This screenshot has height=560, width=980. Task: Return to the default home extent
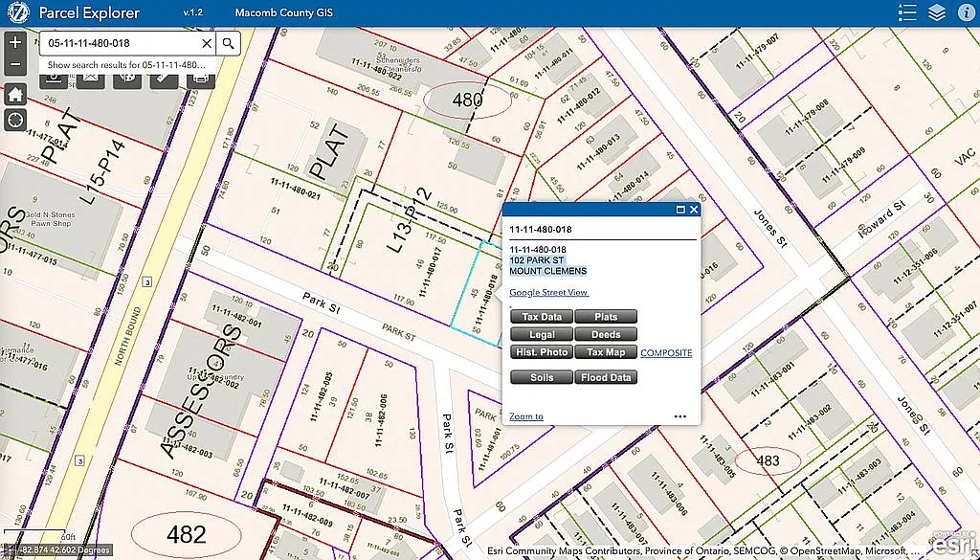14,94
